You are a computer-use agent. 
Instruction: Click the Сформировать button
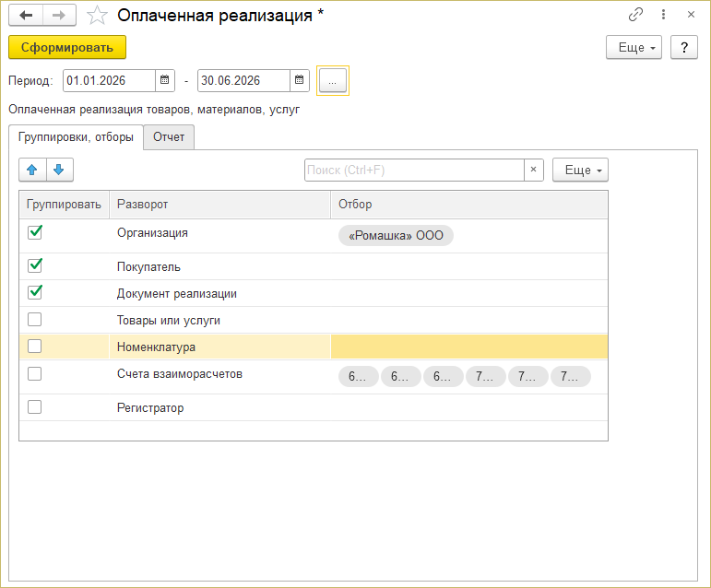coord(67,47)
